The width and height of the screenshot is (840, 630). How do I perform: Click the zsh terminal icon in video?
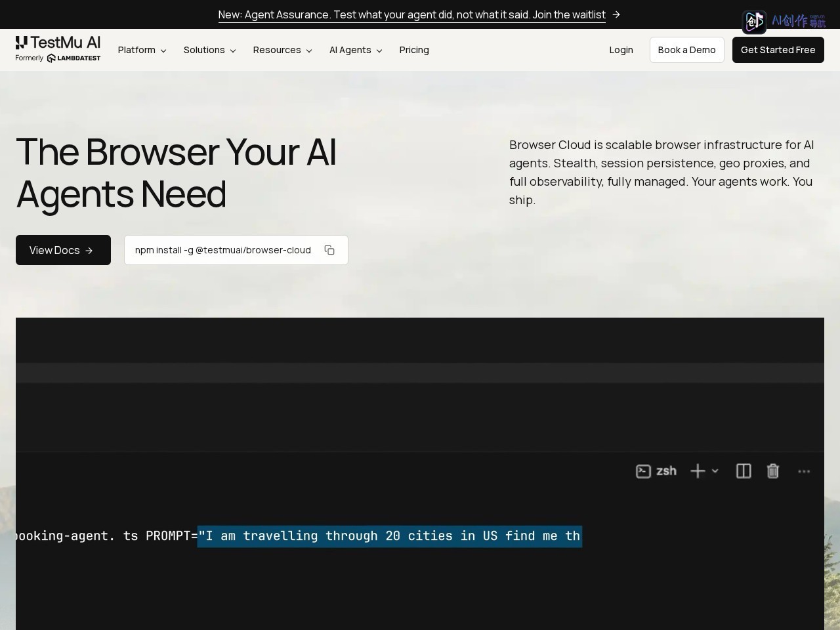pos(643,471)
